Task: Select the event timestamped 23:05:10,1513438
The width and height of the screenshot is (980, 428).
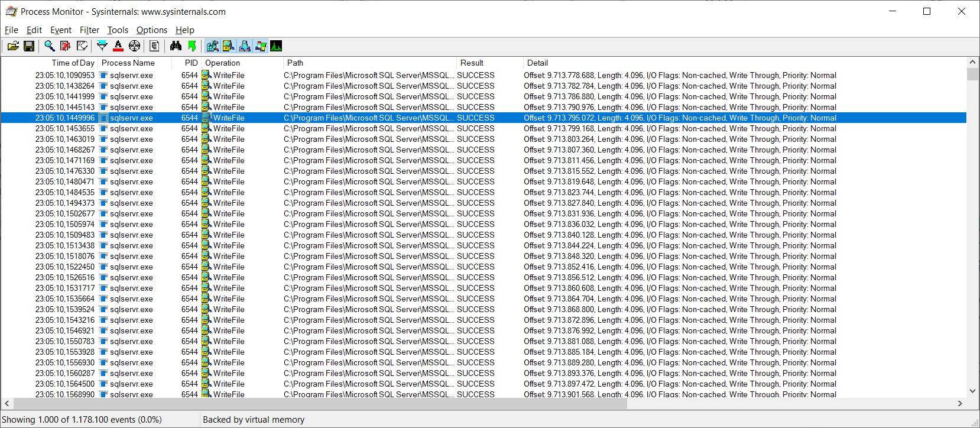Action: [x=483, y=246]
